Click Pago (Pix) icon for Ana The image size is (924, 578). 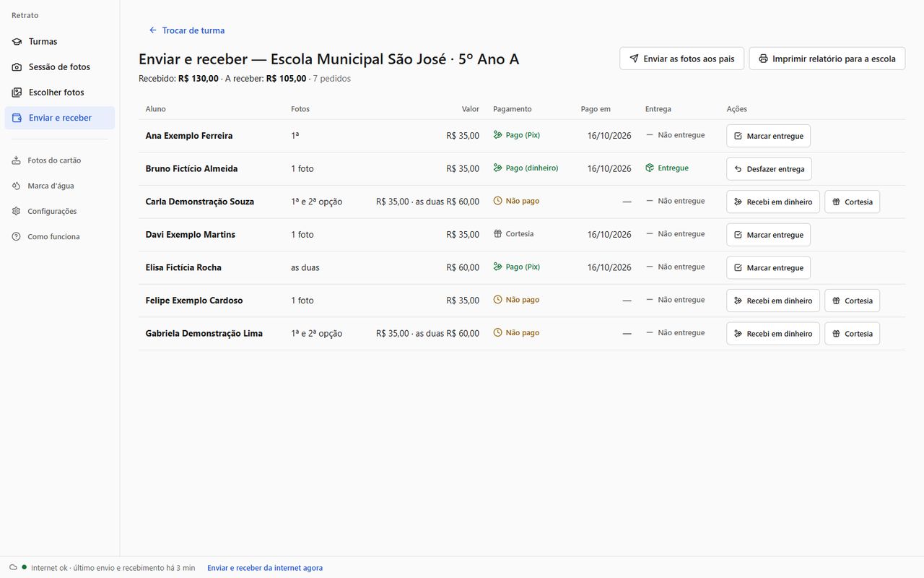point(497,135)
